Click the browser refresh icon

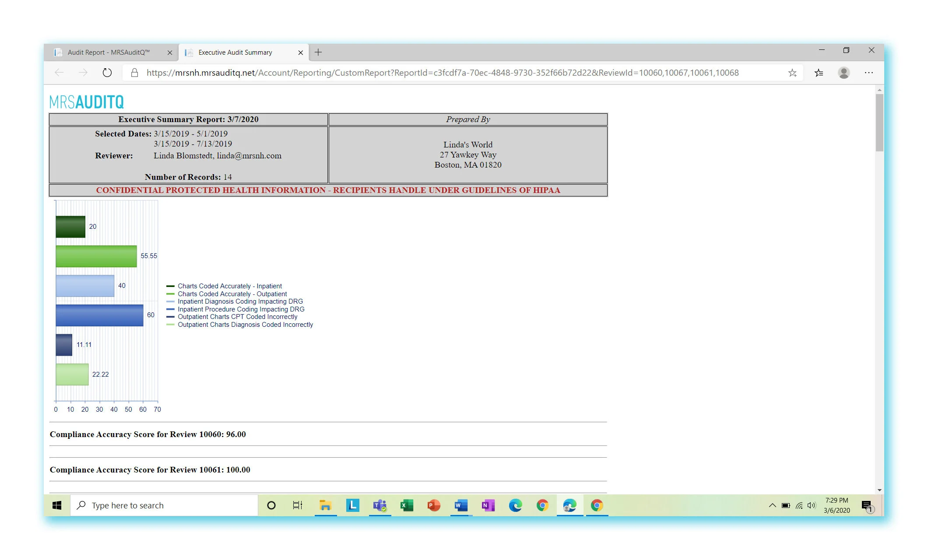[107, 73]
